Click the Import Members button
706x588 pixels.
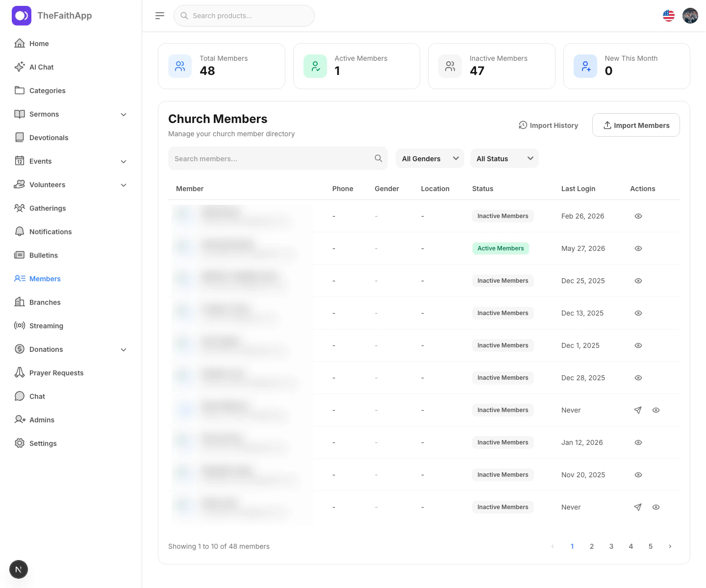(x=636, y=125)
